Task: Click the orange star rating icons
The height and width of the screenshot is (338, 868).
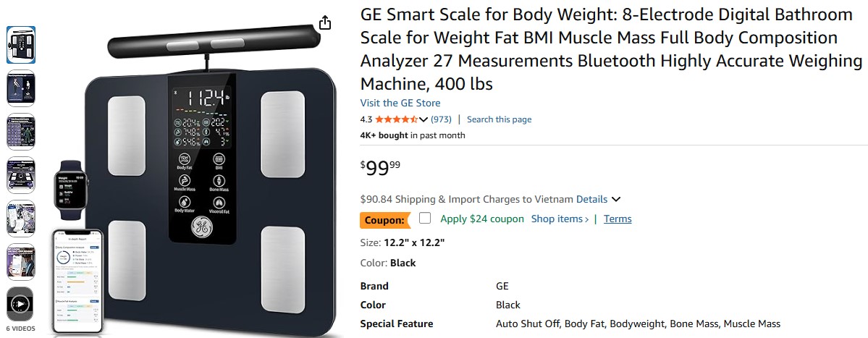Action: coord(396,119)
